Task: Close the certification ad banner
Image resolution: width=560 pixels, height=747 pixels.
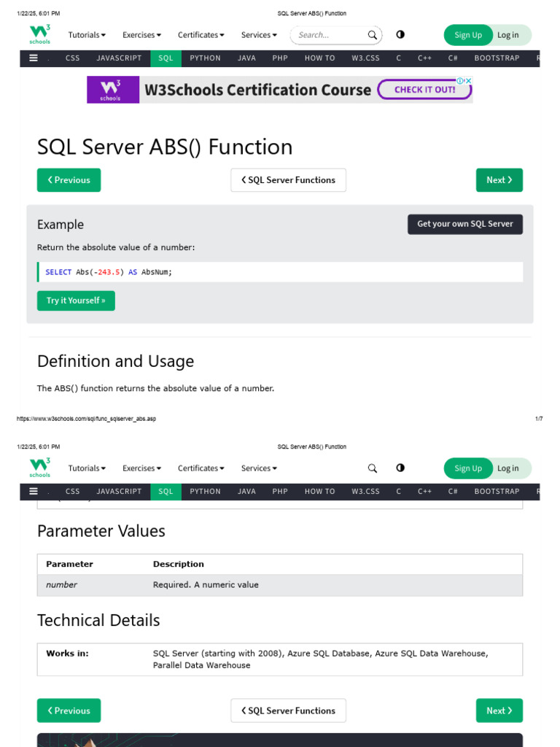Action: coord(468,80)
